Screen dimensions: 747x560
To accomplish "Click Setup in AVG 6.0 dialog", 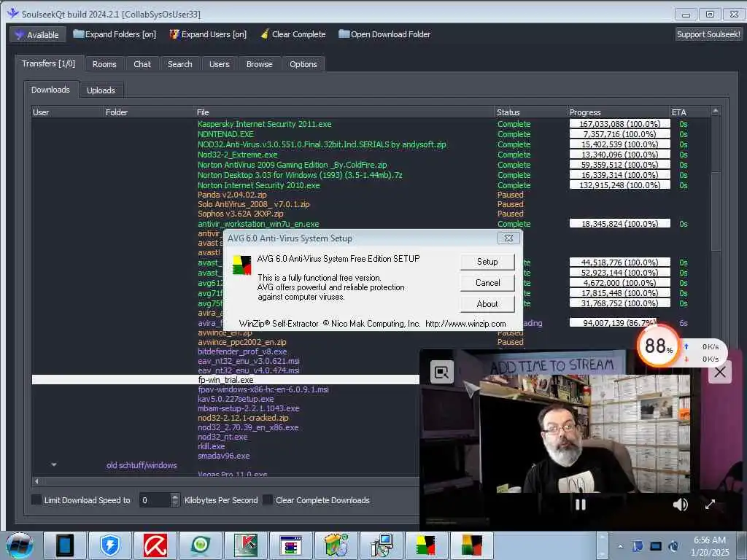I will tap(487, 262).
